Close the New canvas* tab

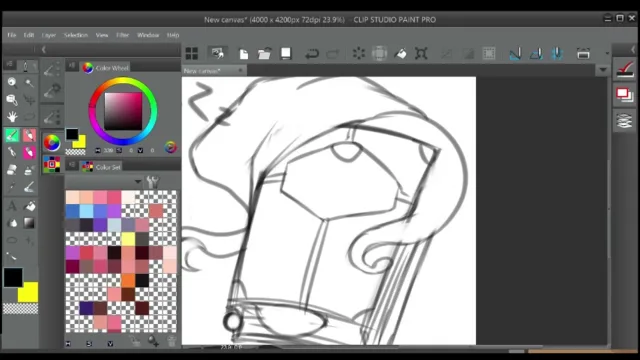pyautogui.click(x=240, y=71)
